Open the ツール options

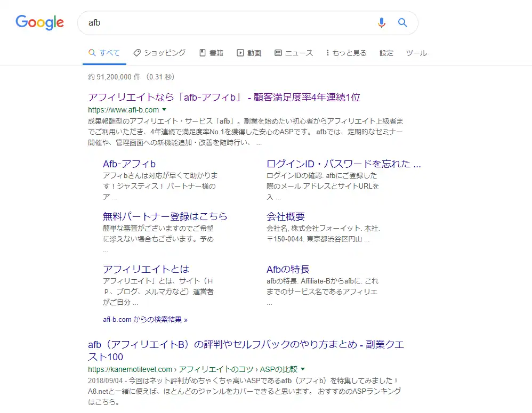click(416, 53)
